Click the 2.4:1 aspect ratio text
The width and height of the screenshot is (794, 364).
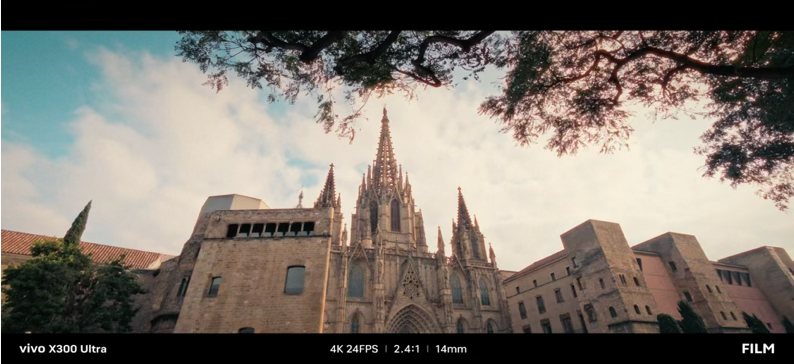click(406, 349)
